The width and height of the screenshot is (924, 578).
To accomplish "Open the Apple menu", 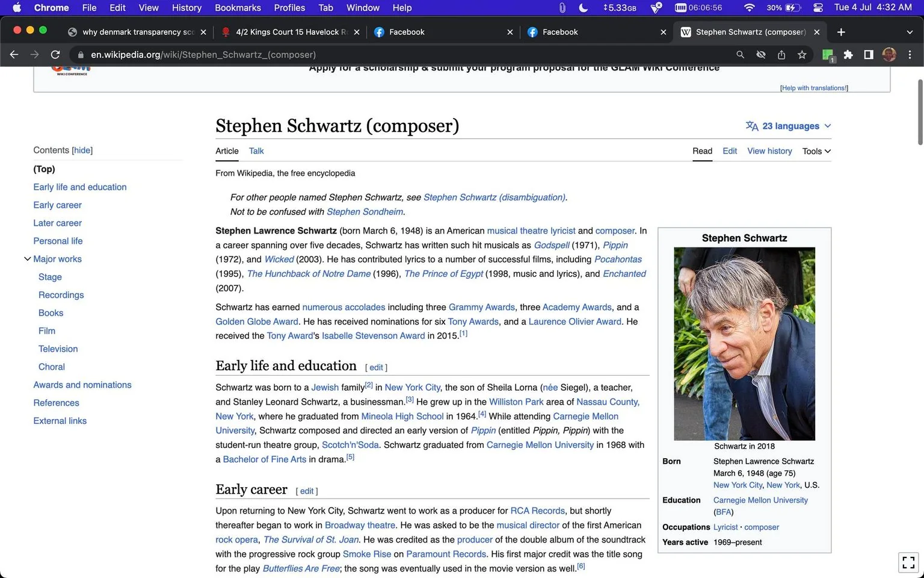I will [x=17, y=8].
